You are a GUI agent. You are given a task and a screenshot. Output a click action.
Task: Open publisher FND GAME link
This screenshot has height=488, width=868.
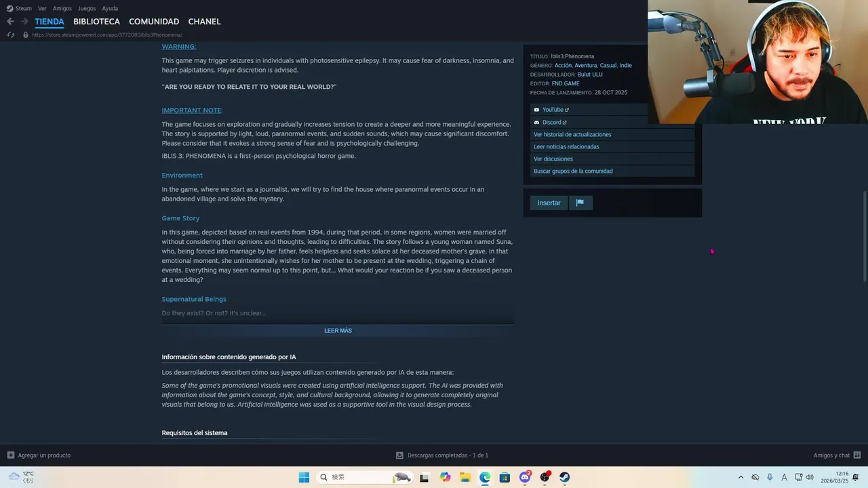click(566, 83)
